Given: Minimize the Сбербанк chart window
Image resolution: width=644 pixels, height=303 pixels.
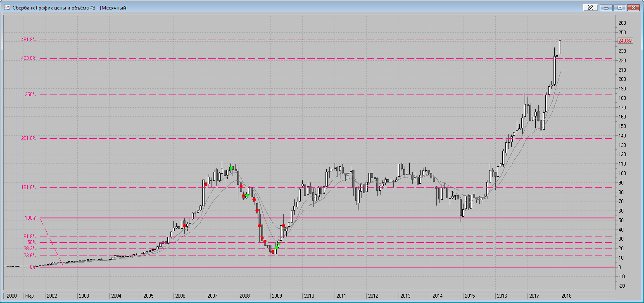Looking at the screenshot, I should pos(606,7).
